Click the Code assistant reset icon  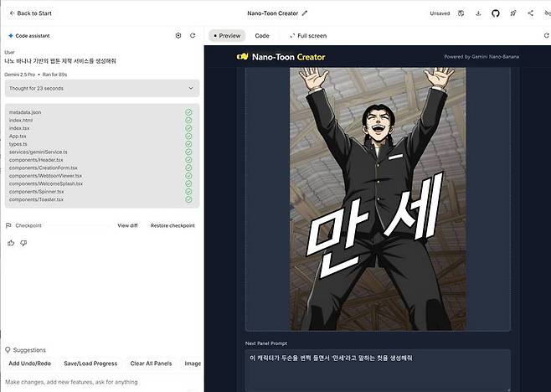coord(193,35)
